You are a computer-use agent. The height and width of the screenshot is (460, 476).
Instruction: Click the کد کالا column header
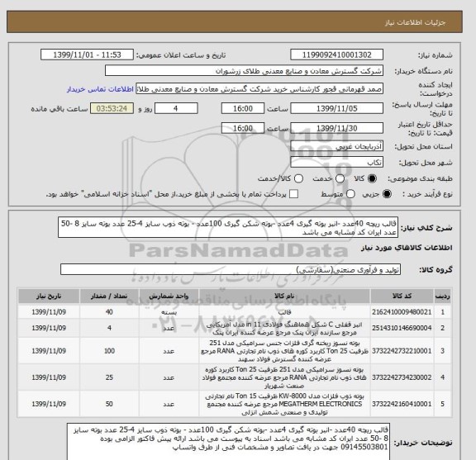tap(402, 296)
